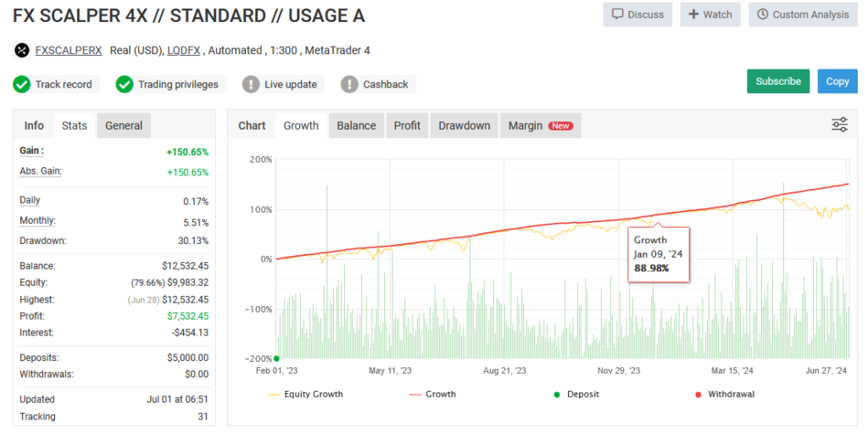
Task: Toggle Withdrawal legend marker visibility
Action: click(724, 395)
